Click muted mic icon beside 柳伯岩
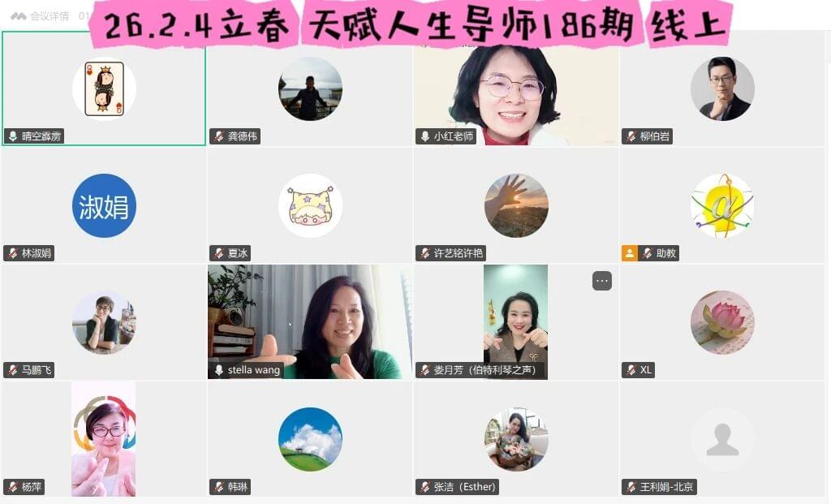Screen dimensions: 831x504 631,136
